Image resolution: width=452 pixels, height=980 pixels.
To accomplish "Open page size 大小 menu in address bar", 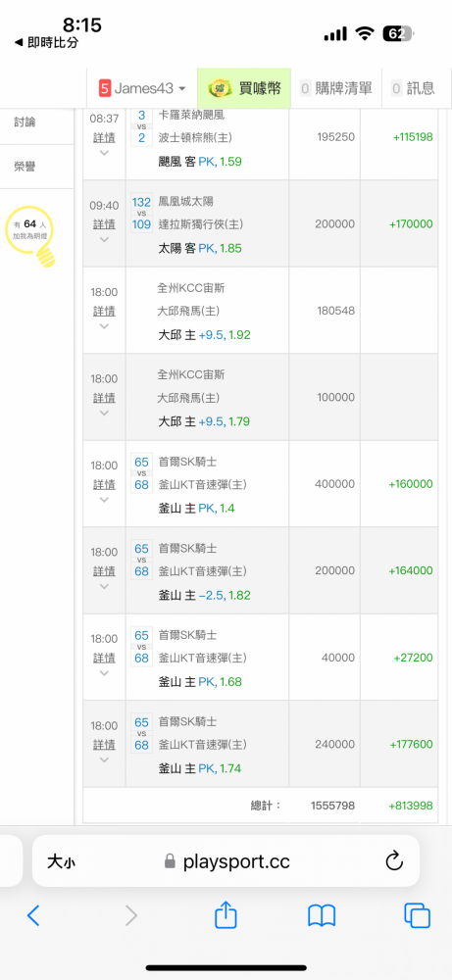I will click(x=62, y=862).
